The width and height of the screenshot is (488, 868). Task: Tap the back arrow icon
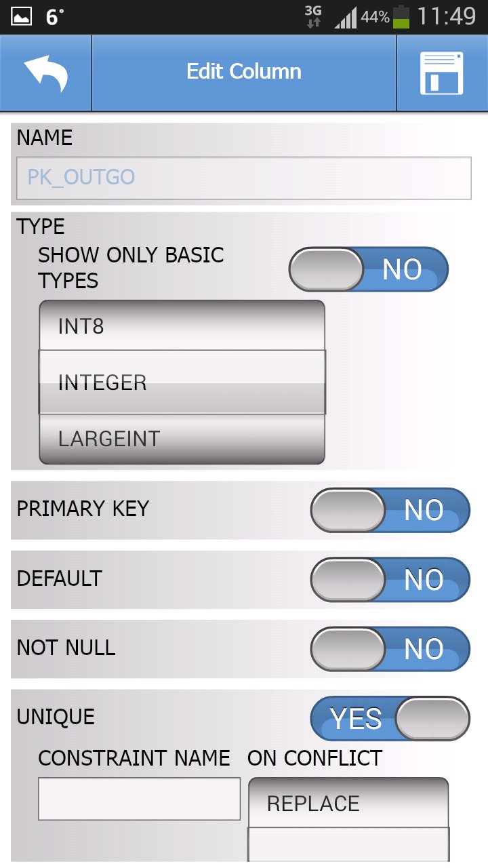[x=45, y=73]
